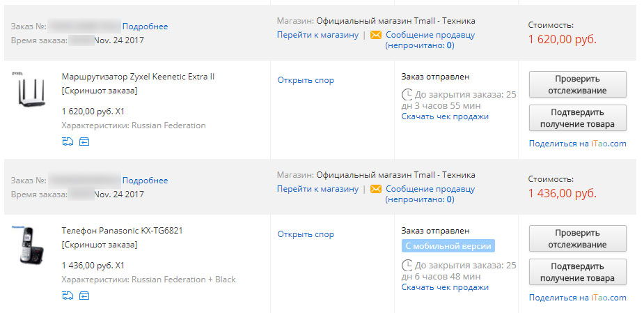Click the return box icon under the Panasonic phone

[x=84, y=296]
